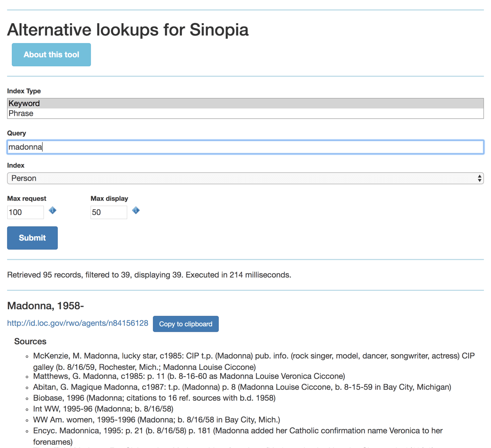Click the Max display input field
491x448 pixels.
(x=109, y=212)
